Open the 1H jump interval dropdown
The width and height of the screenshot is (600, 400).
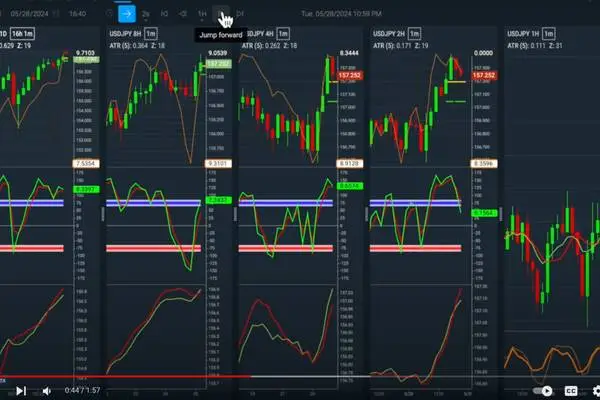click(x=202, y=15)
